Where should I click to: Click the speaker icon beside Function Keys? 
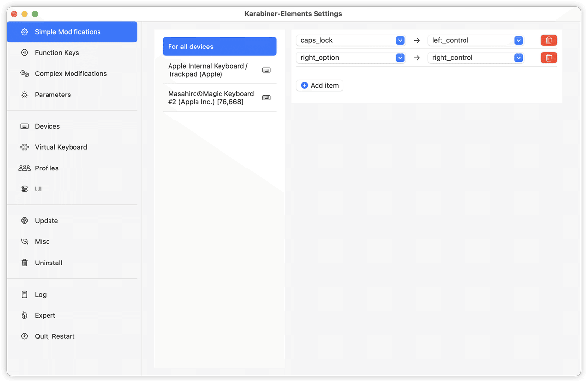[24, 53]
